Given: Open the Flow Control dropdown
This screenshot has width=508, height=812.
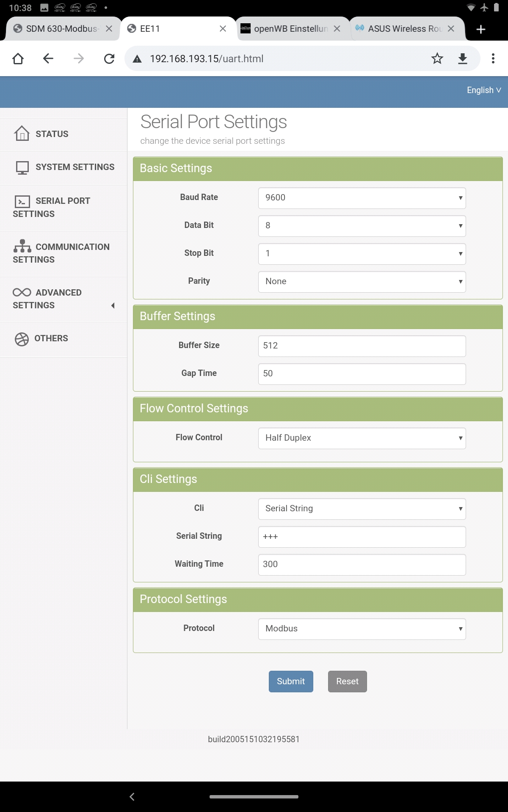Looking at the screenshot, I should point(362,438).
